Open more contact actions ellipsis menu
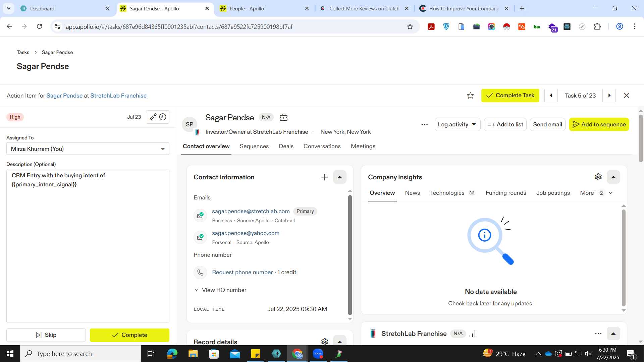The image size is (644, 362). click(424, 124)
